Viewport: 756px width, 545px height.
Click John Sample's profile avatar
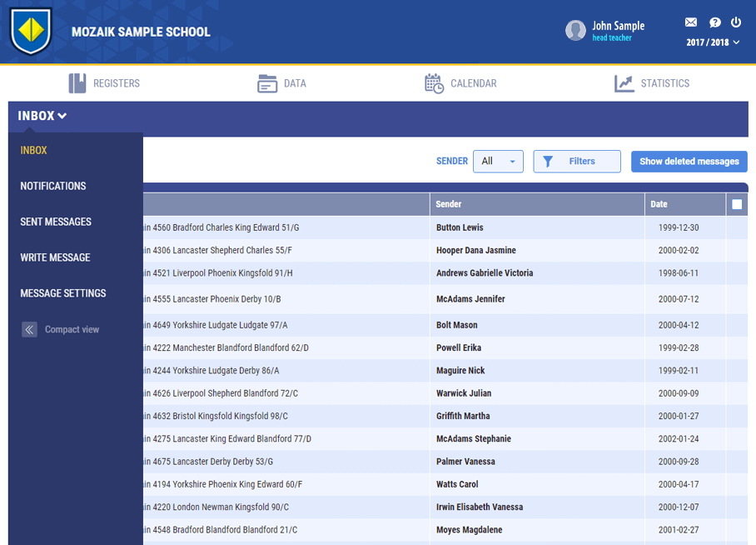(575, 31)
